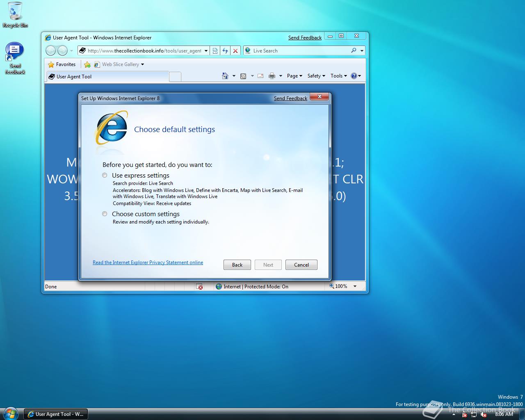Expand the Web Slice Gallery dropdown arrow
Screen dimensions: 525x420
pyautogui.click(x=143, y=64)
